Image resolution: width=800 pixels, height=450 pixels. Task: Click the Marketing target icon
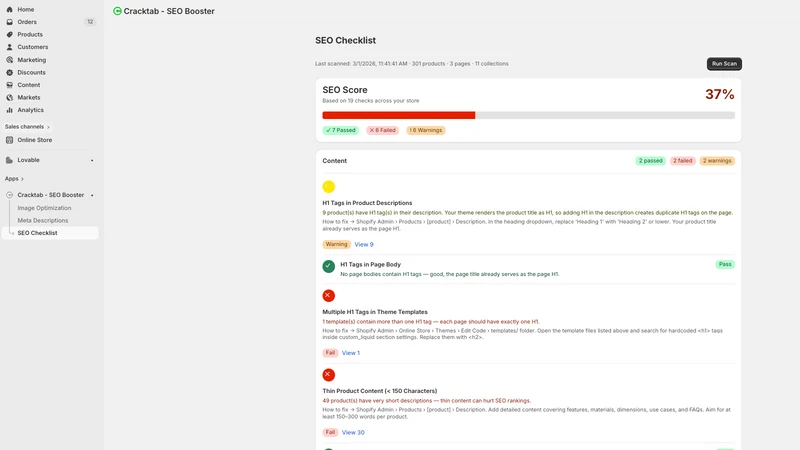(x=9, y=60)
